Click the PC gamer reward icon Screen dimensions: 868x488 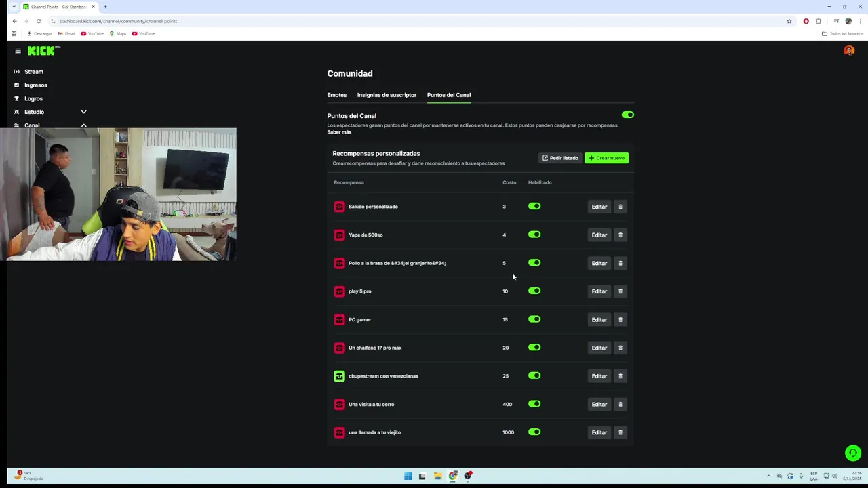tap(340, 320)
